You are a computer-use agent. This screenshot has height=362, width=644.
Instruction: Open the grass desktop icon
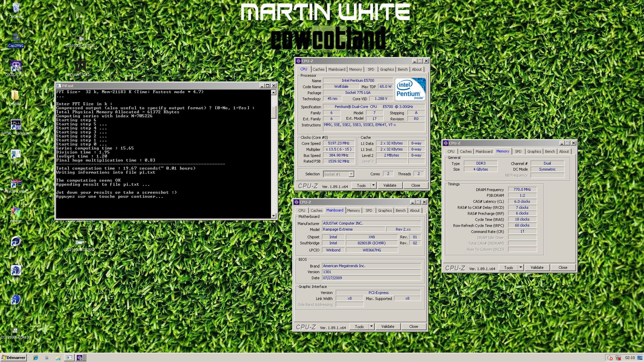pos(80,12)
